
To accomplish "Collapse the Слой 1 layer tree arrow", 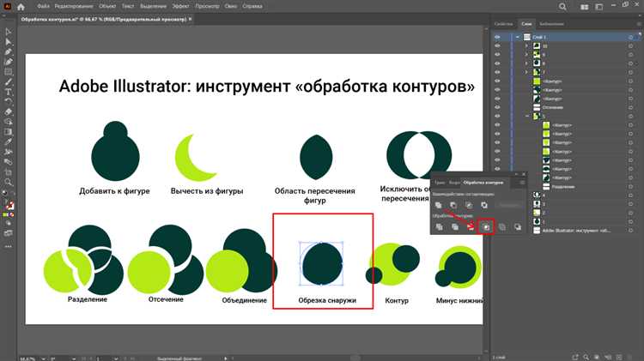I will point(516,37).
